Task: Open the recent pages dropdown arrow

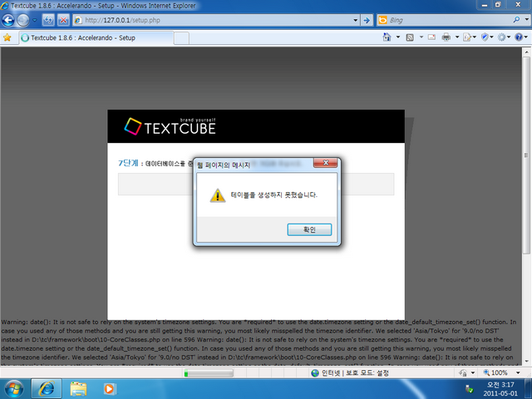Action: 34,20
